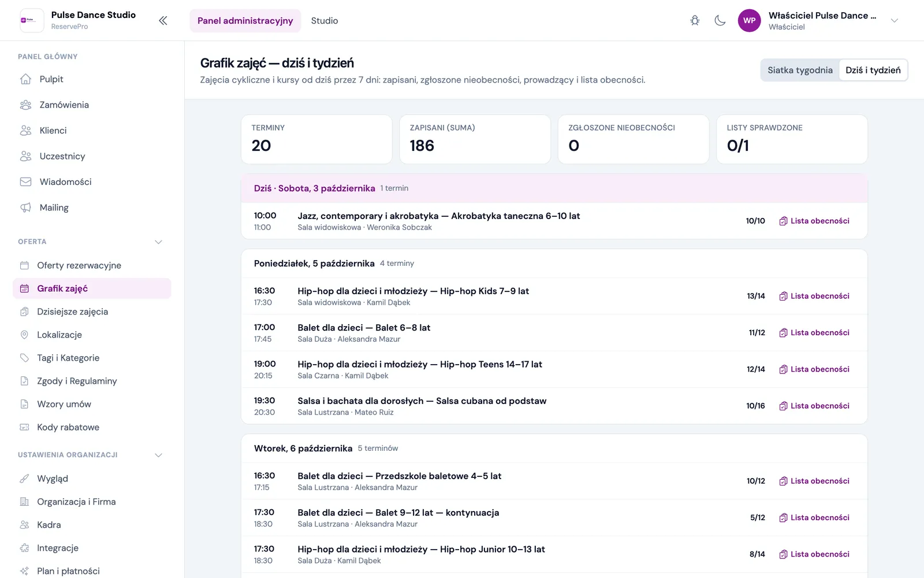Click the Zamówienia sidebar icon
Image resolution: width=924 pixels, height=578 pixels.
[x=25, y=105]
